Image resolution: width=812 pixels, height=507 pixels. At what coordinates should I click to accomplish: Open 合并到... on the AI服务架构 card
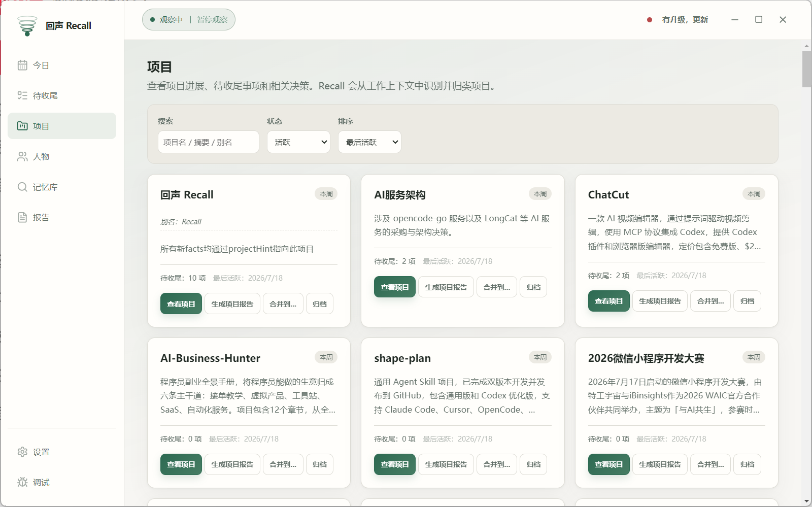[x=497, y=287]
